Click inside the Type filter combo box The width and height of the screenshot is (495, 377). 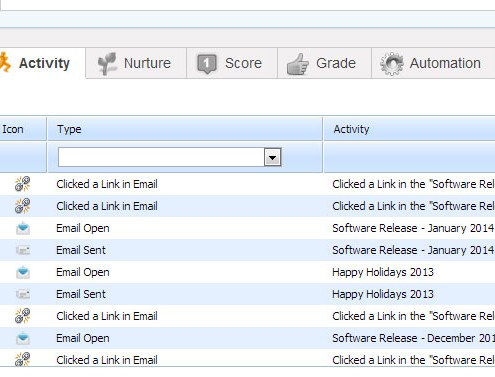[x=161, y=157]
